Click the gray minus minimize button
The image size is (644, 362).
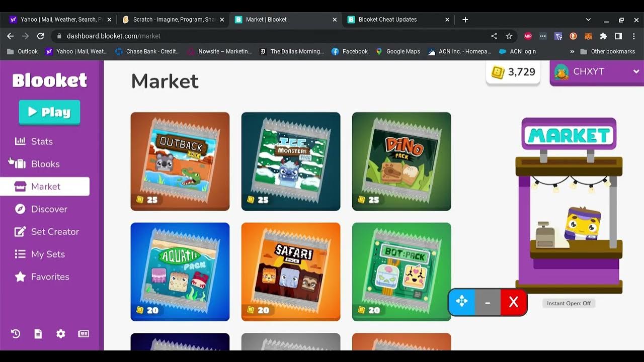pyautogui.click(x=488, y=302)
